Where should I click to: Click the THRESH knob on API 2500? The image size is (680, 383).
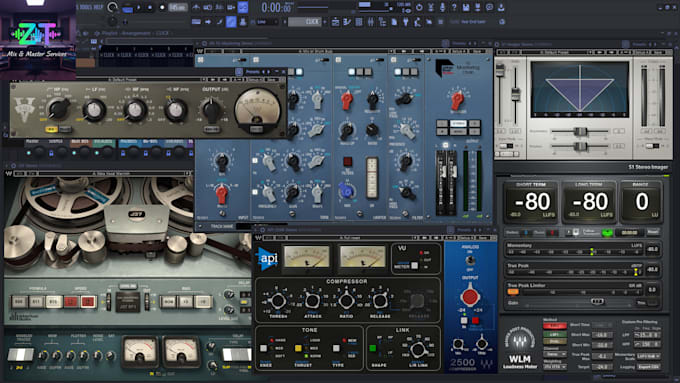pos(278,301)
